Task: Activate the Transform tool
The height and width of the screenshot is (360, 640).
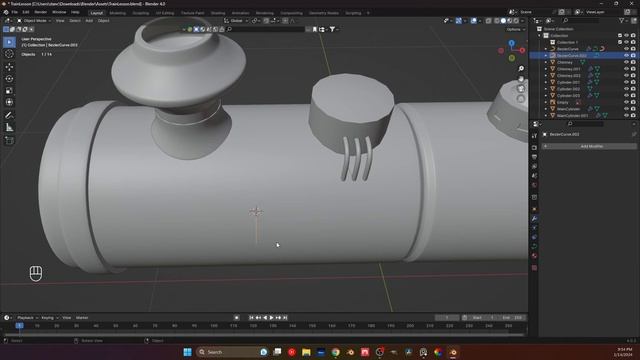Action: pyautogui.click(x=9, y=102)
